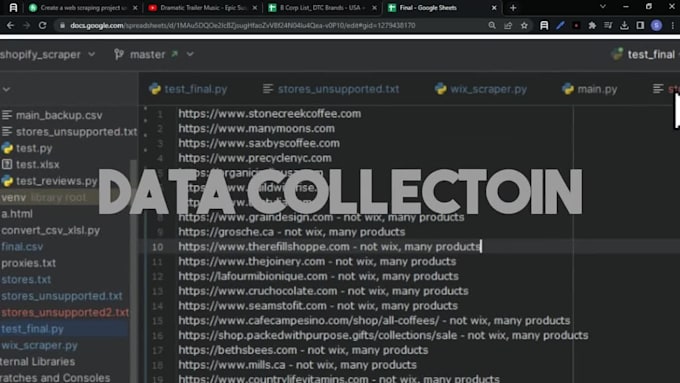Click the grosche.ca line
Viewport: 680px width, 383px height.
tap(291, 232)
